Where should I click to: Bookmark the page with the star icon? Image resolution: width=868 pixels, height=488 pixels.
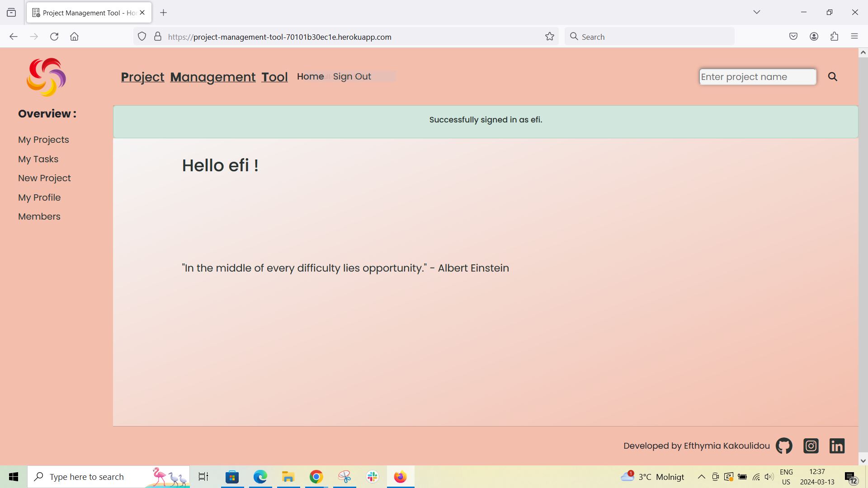(x=549, y=37)
